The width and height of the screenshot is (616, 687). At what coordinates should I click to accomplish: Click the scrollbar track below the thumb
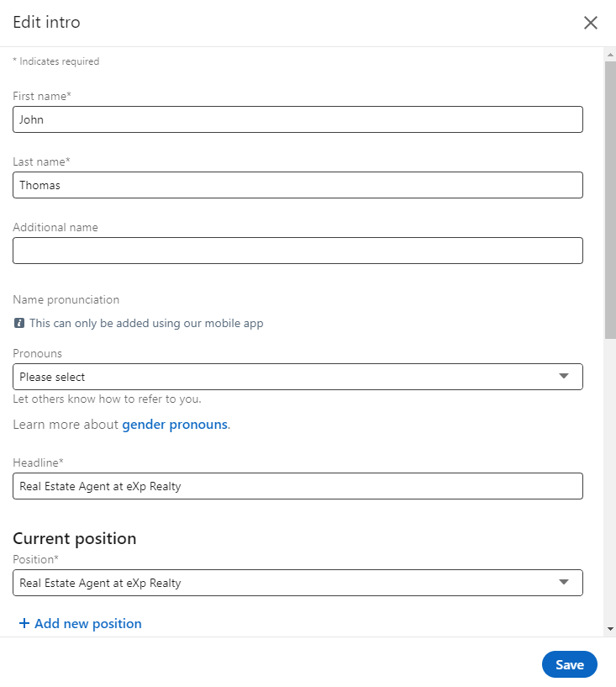[609, 479]
